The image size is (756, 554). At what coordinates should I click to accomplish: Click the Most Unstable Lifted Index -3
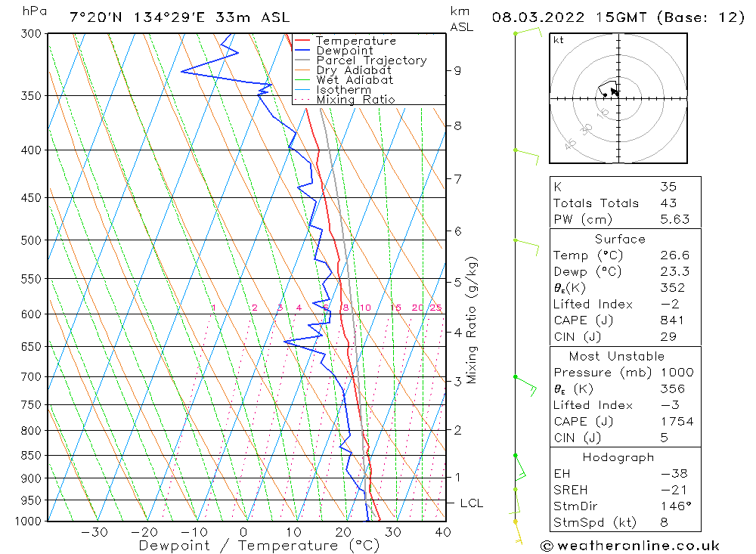tap(670, 405)
